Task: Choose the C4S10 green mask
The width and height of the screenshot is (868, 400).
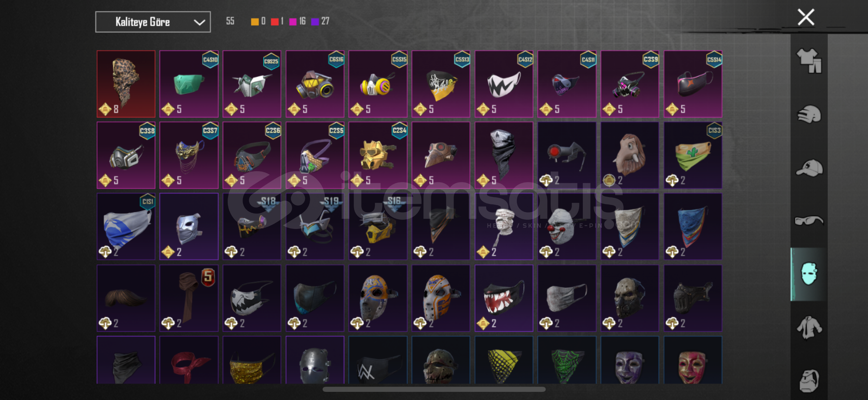Action: 189,84
